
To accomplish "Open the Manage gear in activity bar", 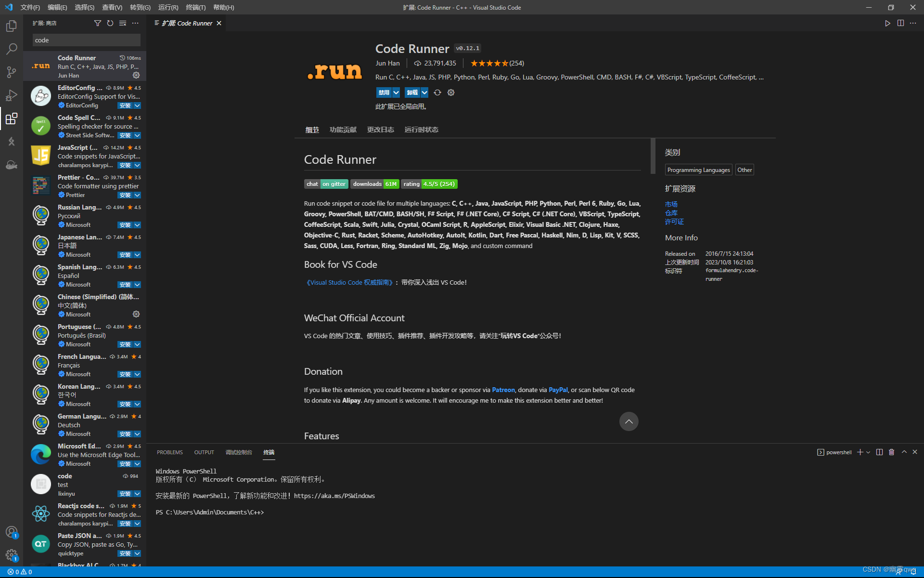I will [x=12, y=555].
